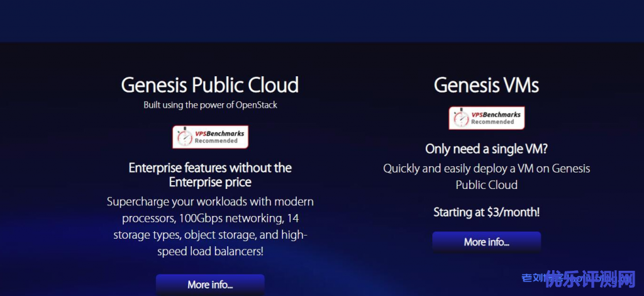Viewport: 644px width, 296px height.
Task: Select the Genesis Public Cloud heading
Action: [210, 84]
